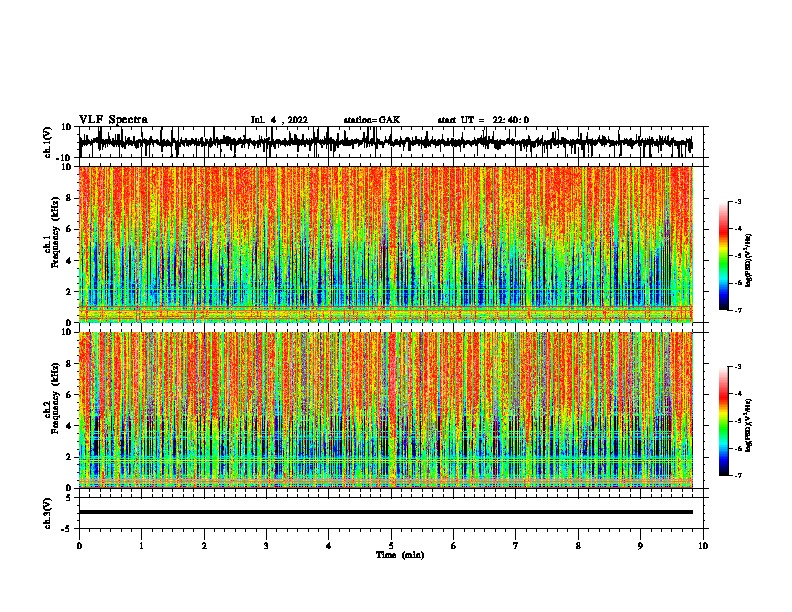Click the "VLF Spectra" plot title

[x=113, y=120]
